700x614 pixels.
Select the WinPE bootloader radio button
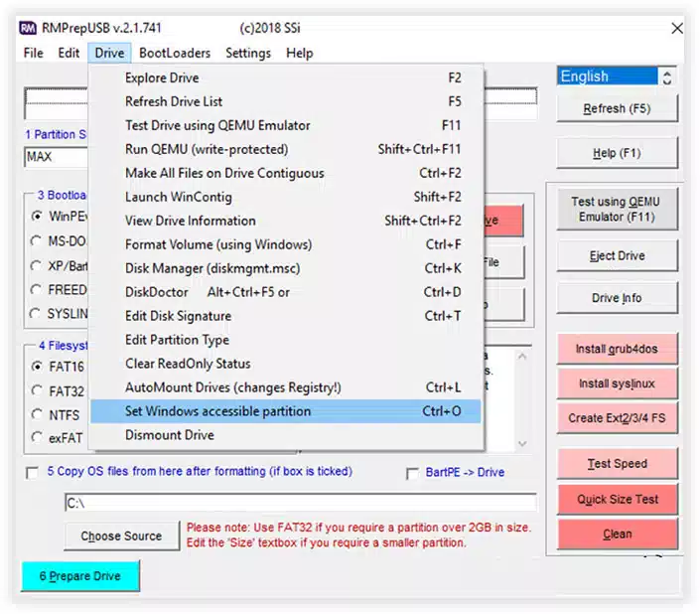37,217
